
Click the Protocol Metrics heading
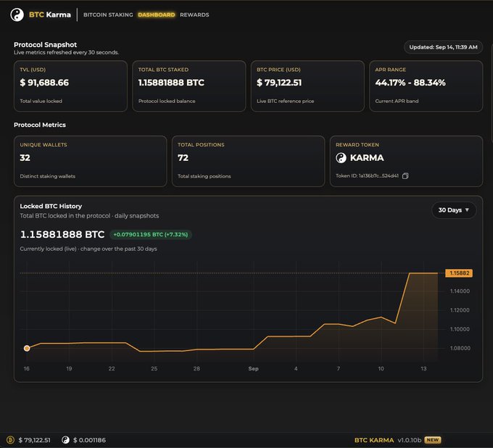[x=40, y=125]
